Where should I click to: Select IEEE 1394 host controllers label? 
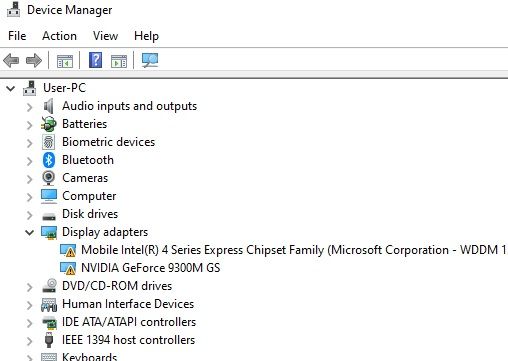[x=128, y=340]
